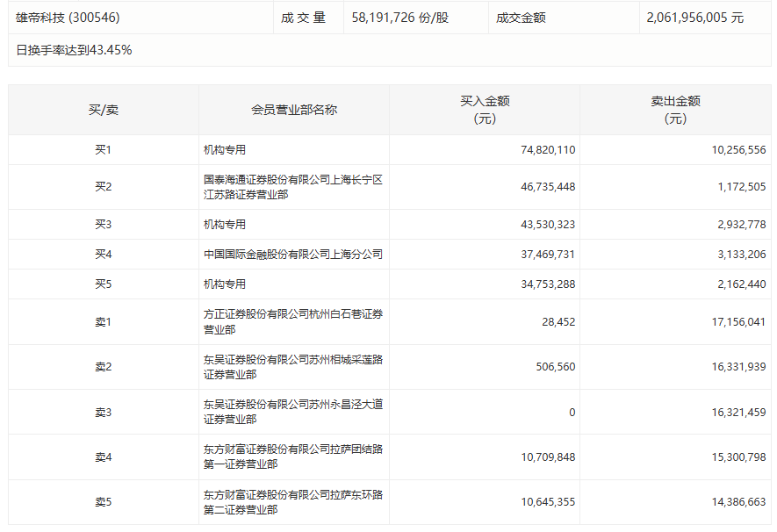
Task: Click turnover value 2,061,956,005 元
Action: pos(694,18)
